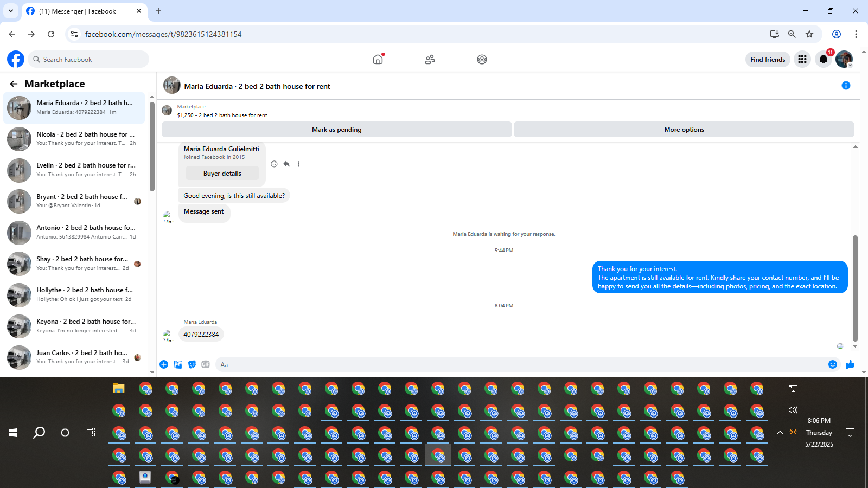Open Maria Eduarda conversation in list
The height and width of the screenshot is (488, 868).
coord(74,107)
